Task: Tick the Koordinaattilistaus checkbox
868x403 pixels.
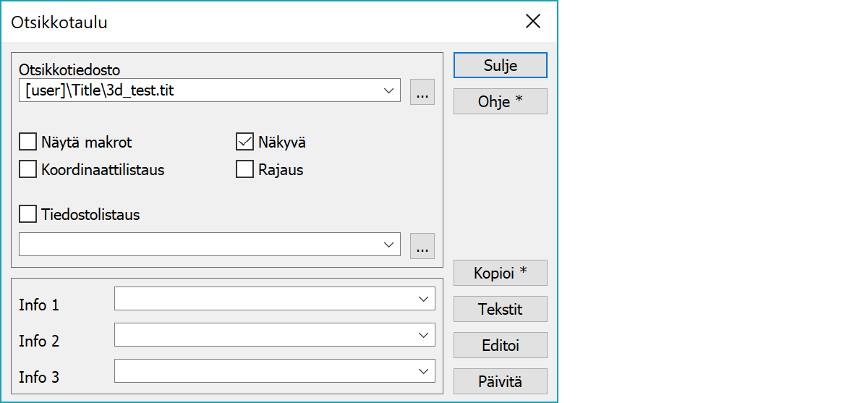Action: click(27, 170)
